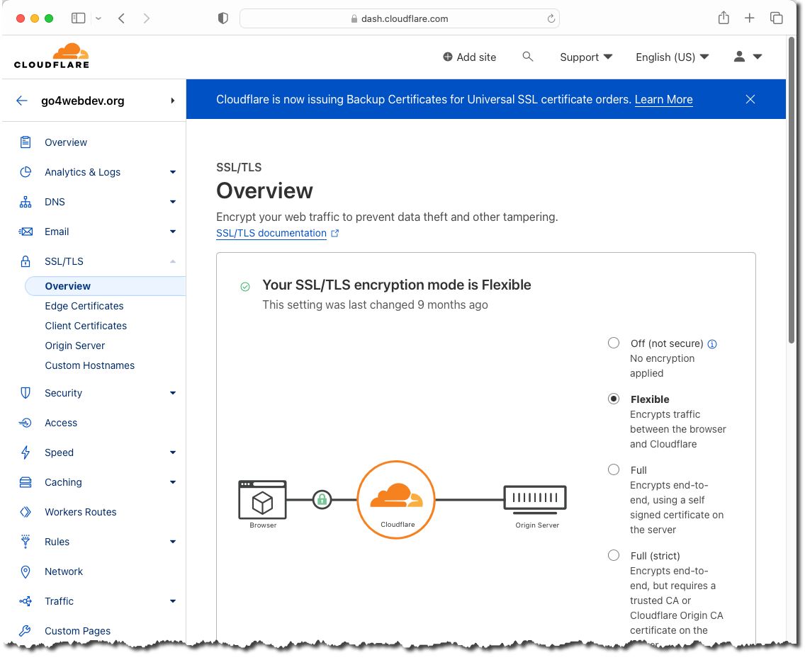Open the user account icon menu
The image size is (805, 672).
click(748, 57)
